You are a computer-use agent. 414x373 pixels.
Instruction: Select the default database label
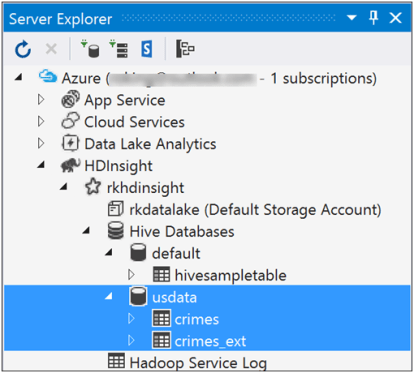point(176,254)
